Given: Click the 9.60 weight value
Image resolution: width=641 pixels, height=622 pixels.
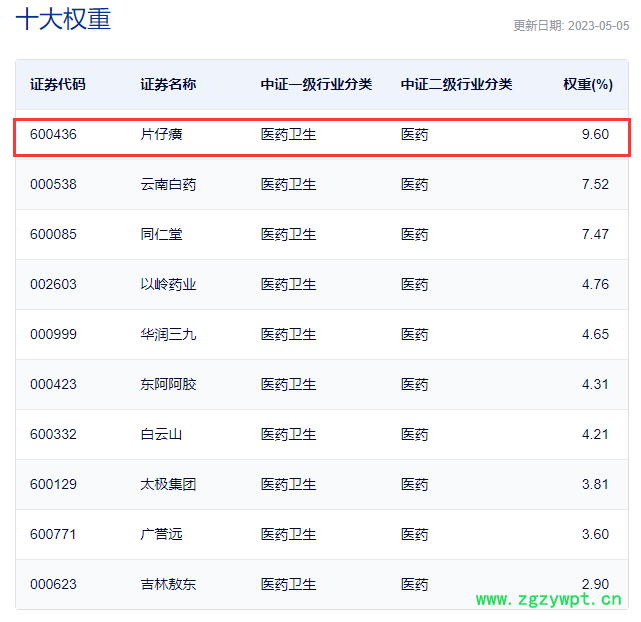Looking at the screenshot, I should point(595,134).
